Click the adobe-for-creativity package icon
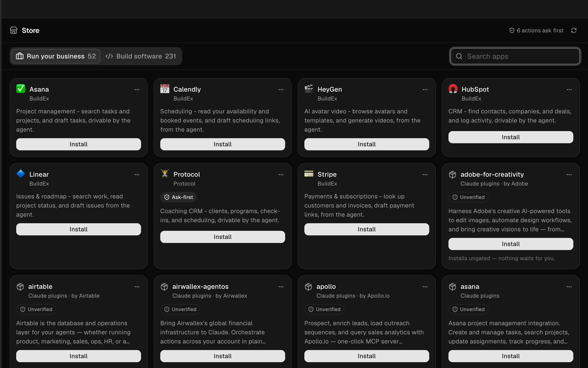The height and width of the screenshot is (368, 588). point(453,174)
